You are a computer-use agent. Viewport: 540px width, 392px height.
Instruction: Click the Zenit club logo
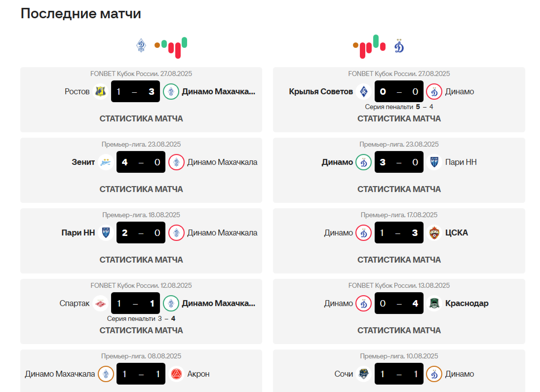[106, 162]
